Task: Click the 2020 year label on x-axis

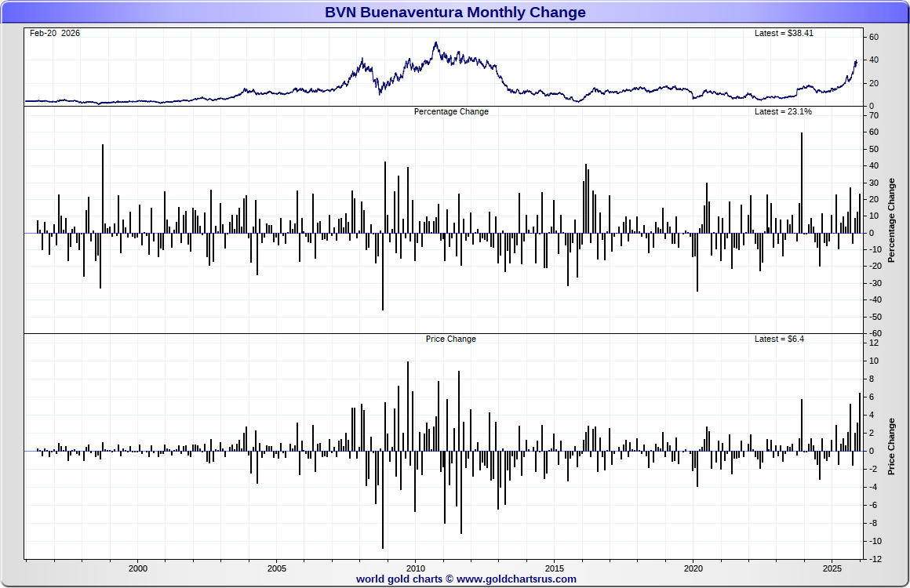Action: click(693, 568)
